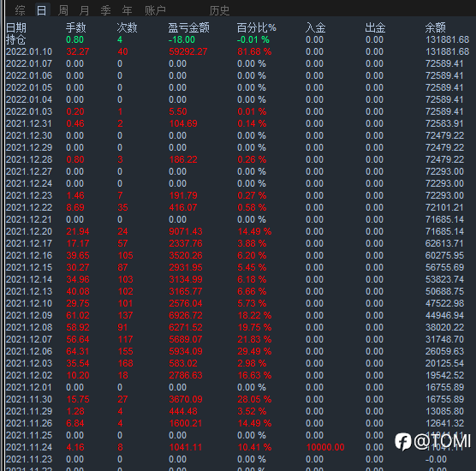Click profit value 6926.72

point(186,315)
